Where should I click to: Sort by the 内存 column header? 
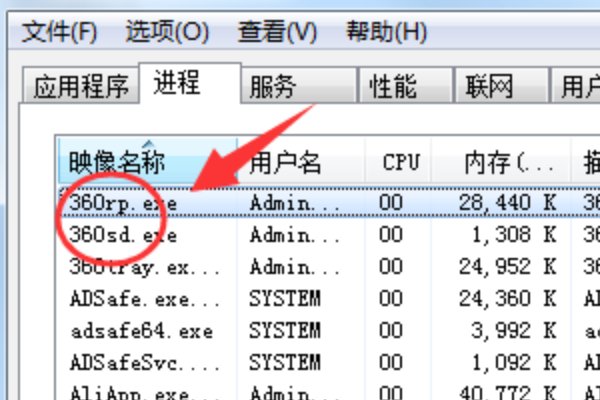coord(501,161)
